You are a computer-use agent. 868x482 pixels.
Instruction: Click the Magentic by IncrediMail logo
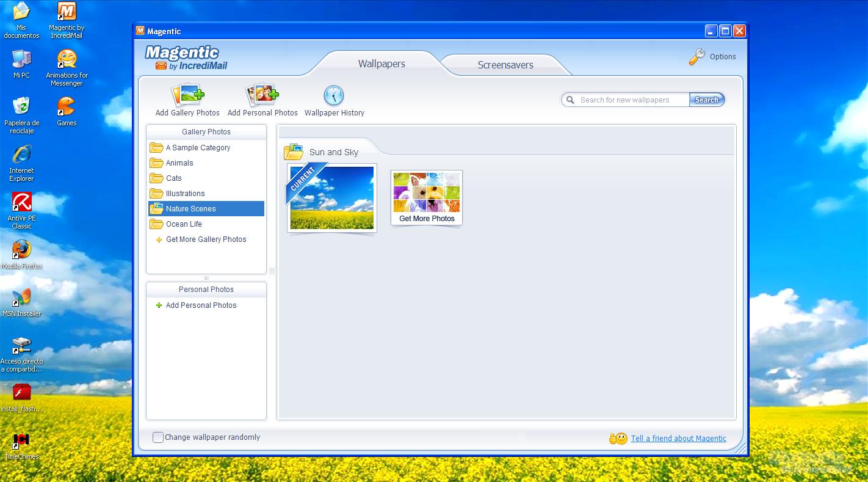click(x=186, y=57)
